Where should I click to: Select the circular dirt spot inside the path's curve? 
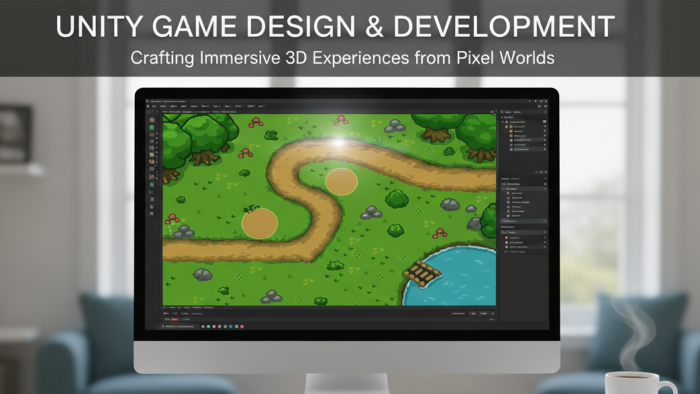click(341, 182)
